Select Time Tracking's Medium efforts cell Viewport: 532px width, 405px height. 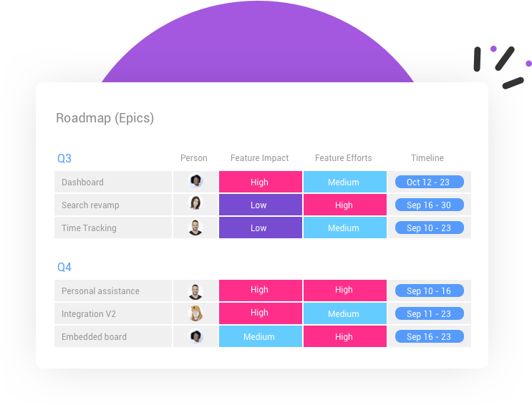[x=345, y=228]
